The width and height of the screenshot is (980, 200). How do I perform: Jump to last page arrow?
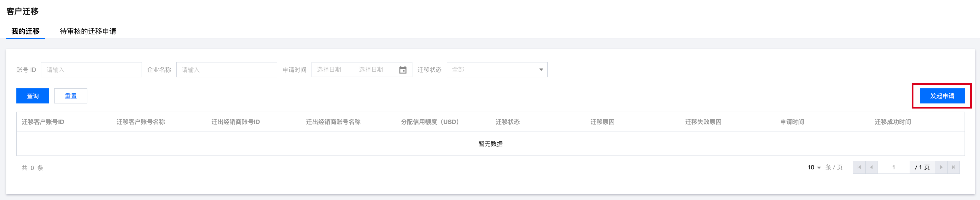(953, 167)
